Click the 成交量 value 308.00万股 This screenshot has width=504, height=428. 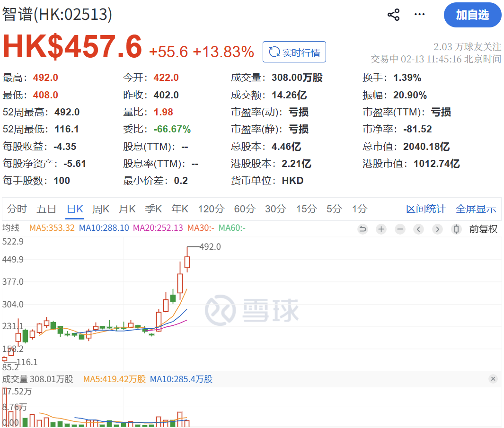pos(297,78)
